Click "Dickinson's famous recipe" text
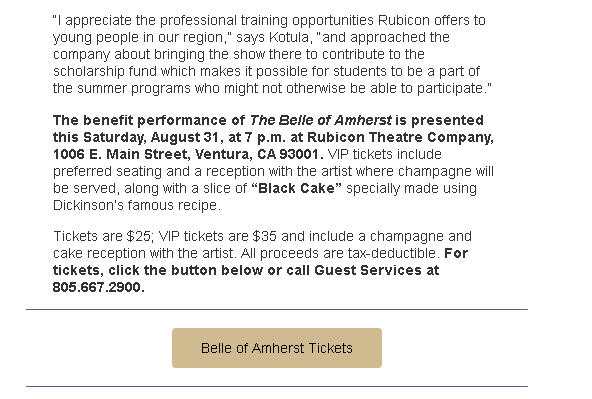Viewport: 592px width, 399px height. 137,205
